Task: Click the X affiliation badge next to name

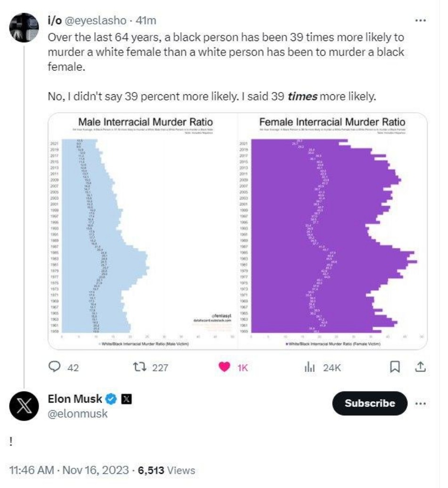Action: pos(126,399)
